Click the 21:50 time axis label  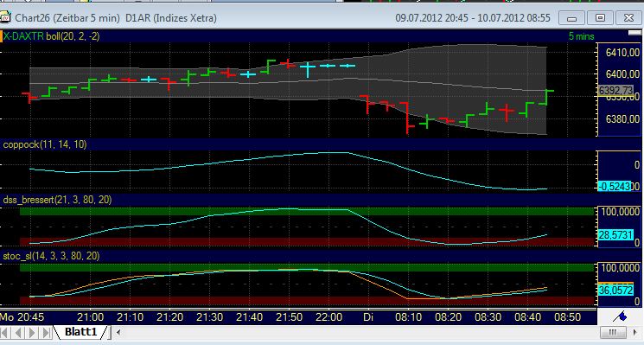coord(289,317)
